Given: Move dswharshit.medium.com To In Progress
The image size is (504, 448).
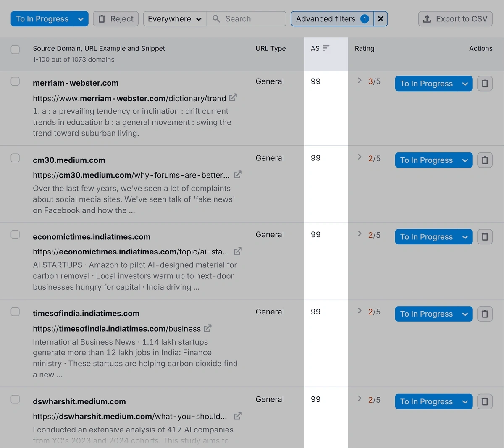Looking at the screenshot, I should (426, 402).
